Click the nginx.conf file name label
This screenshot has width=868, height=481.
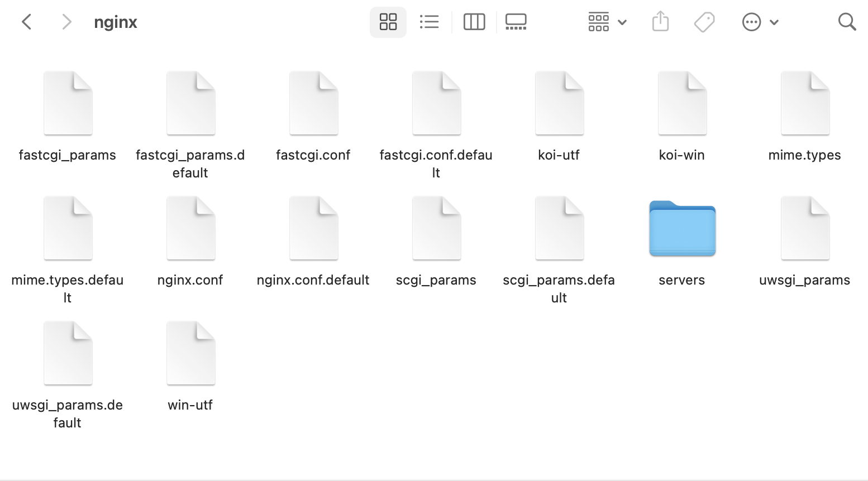190,280
